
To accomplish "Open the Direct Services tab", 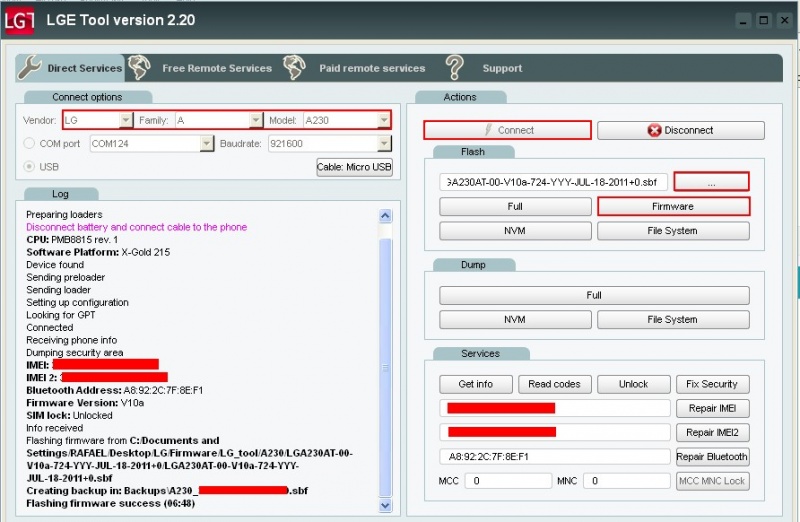I will (x=70, y=68).
